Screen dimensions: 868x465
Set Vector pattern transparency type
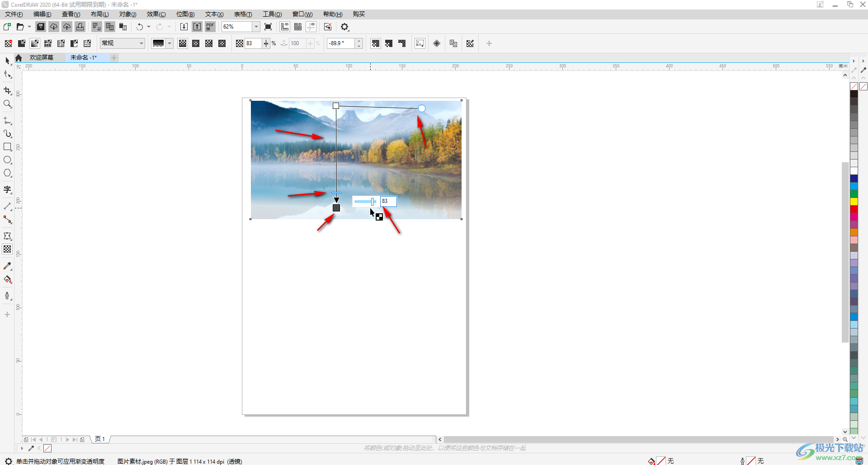[x=48, y=43]
